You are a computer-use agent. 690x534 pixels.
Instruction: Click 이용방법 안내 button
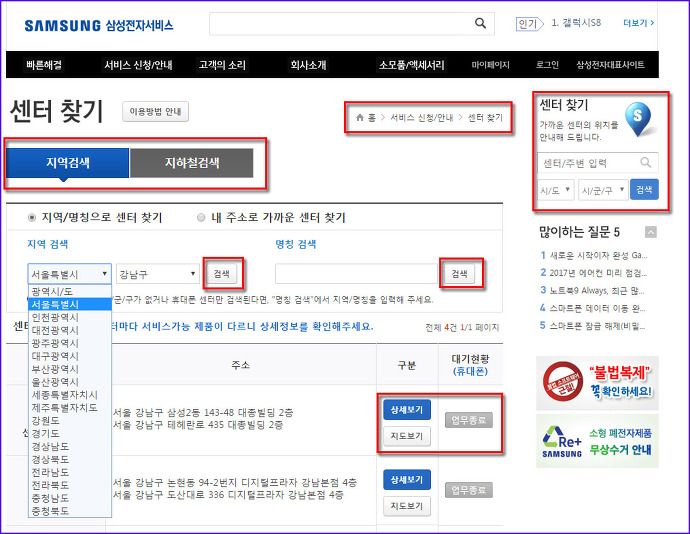155,111
